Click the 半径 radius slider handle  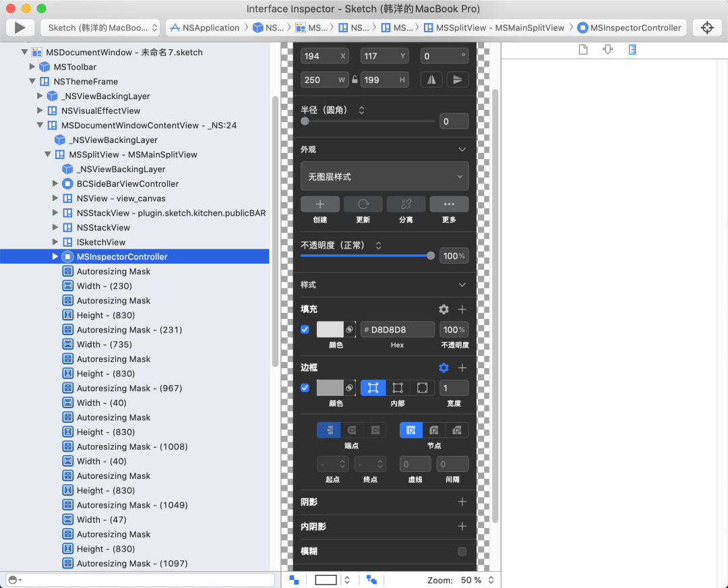pyautogui.click(x=305, y=121)
